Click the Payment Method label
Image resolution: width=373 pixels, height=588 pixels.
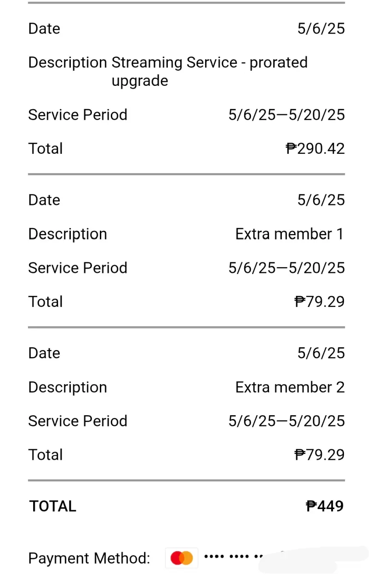89,558
